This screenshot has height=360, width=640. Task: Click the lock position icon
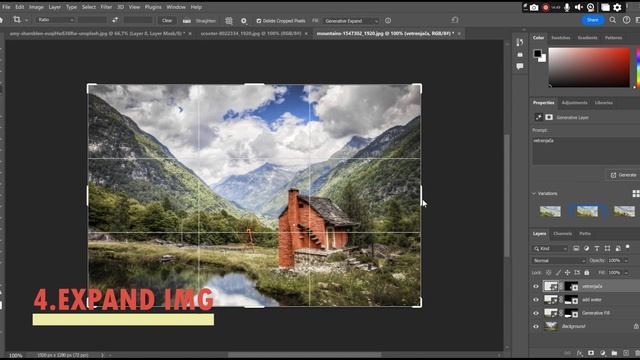[x=567, y=272]
